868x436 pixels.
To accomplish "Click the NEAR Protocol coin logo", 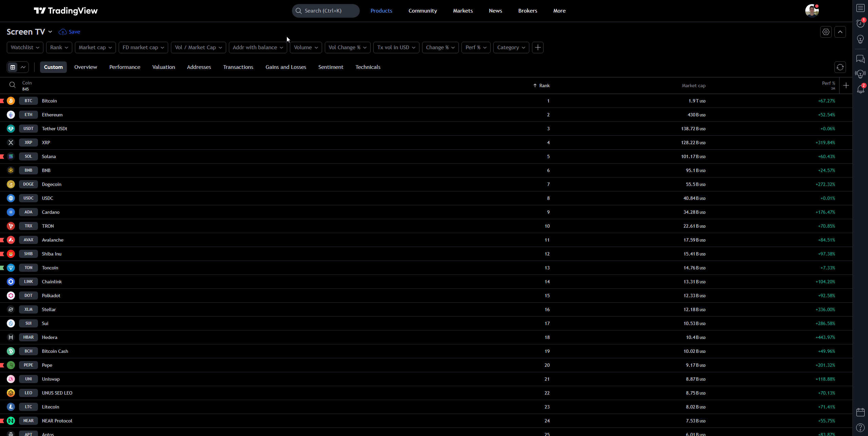I will pyautogui.click(x=11, y=421).
